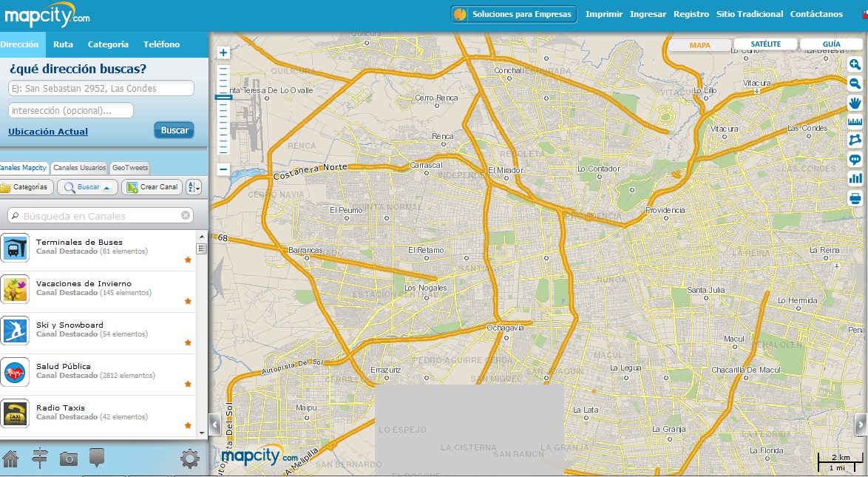Image resolution: width=868 pixels, height=477 pixels.
Task: Collapse the left sidebar with the chevron arrow
Action: [x=215, y=424]
